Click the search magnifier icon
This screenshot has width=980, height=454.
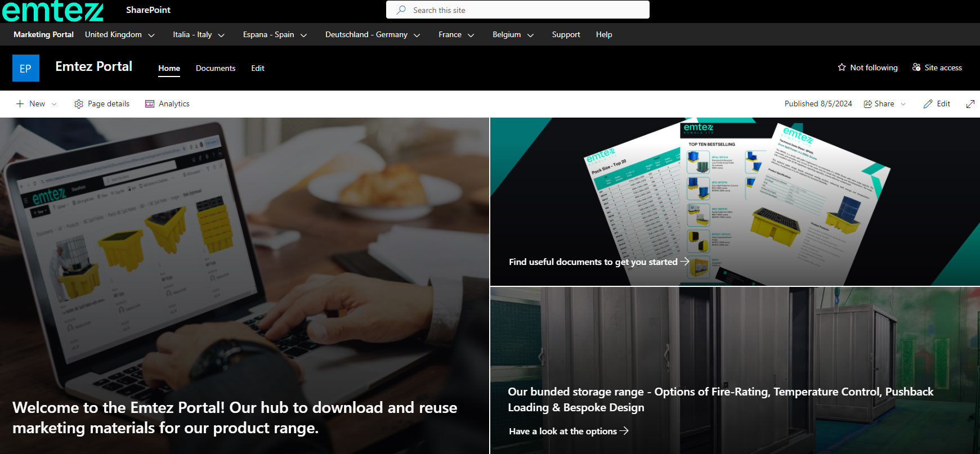[x=401, y=10]
